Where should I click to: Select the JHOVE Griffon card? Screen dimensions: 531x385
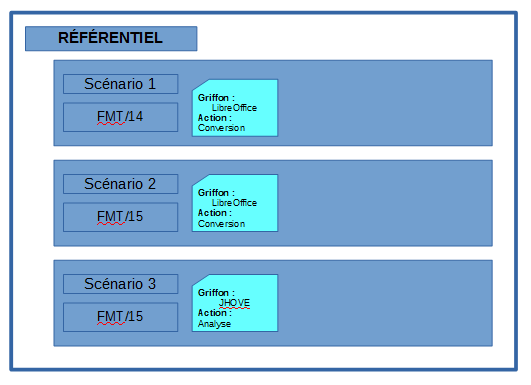pos(235,303)
